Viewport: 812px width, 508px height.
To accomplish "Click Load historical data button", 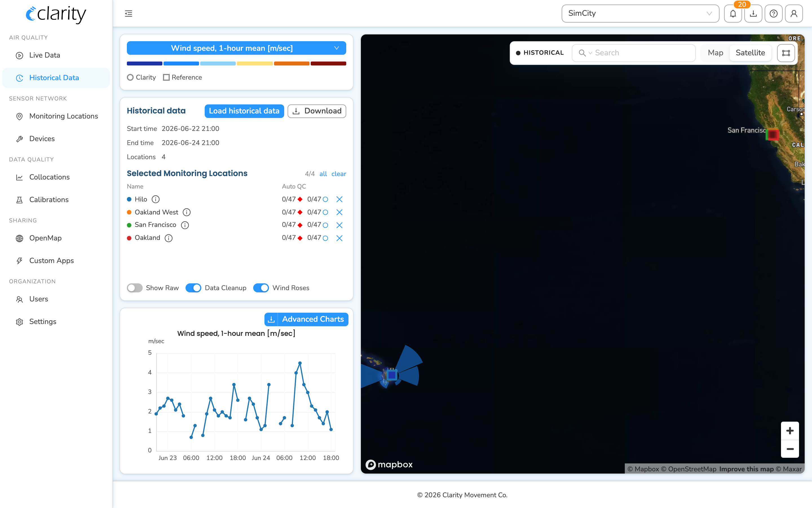I will point(244,111).
